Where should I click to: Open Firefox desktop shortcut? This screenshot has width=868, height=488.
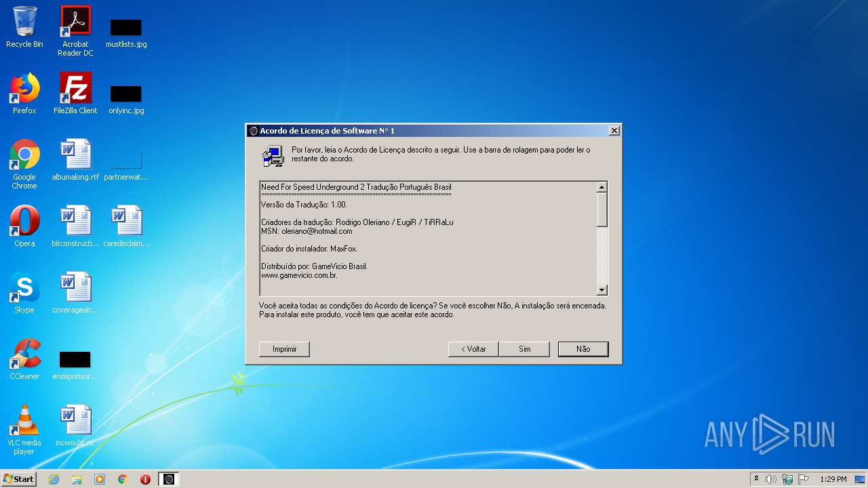point(24,94)
